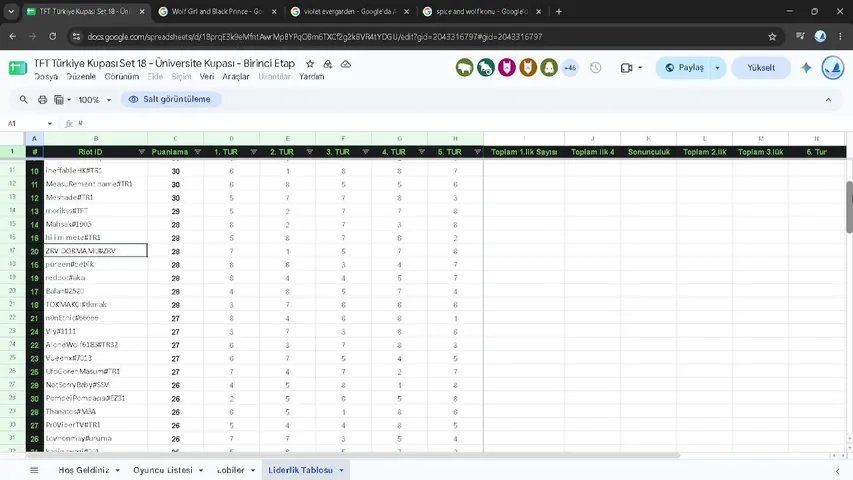
Task: Toggle the 3. TUR column filter
Action: [x=366, y=152]
